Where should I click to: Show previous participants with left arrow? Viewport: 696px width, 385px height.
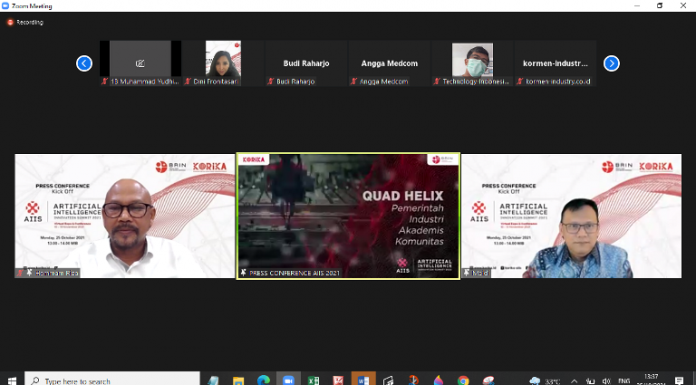(x=84, y=64)
